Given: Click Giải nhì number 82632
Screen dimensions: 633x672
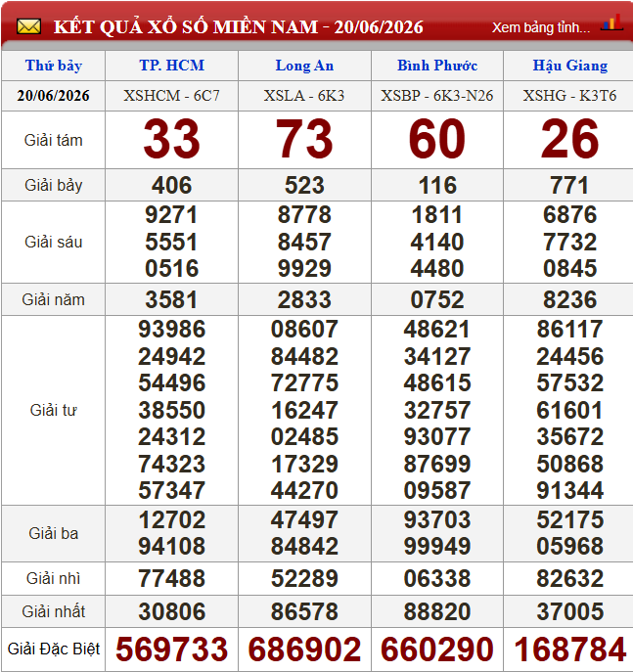Looking at the screenshot, I should (570, 578).
